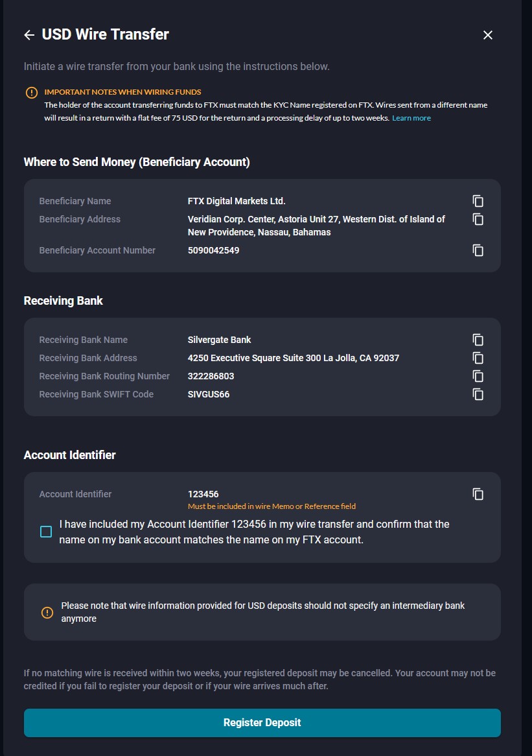This screenshot has width=532, height=756.
Task: Select the beneficiary name value FTX Digital Markets Ltd.
Action: [x=237, y=201]
